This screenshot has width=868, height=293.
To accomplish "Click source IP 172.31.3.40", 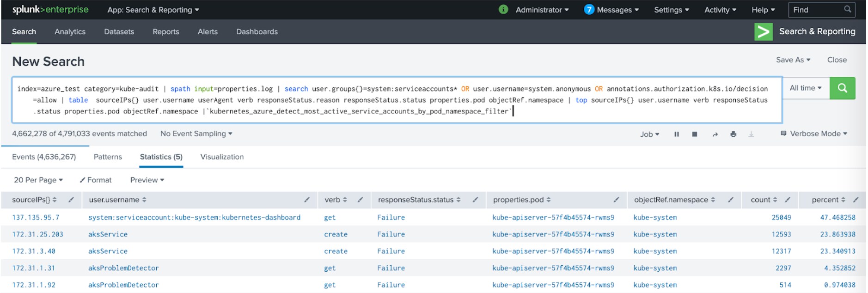I will tap(34, 251).
